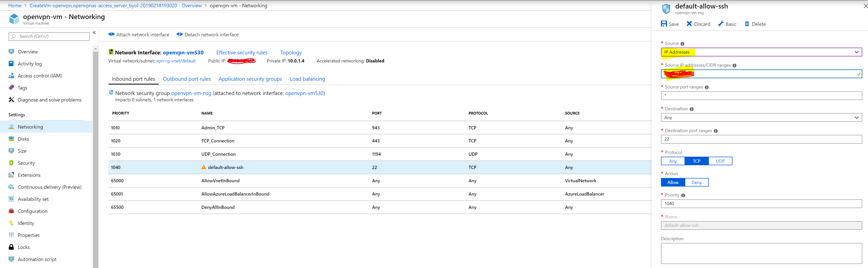Screen dimensions: 868x268
Task: Click the Attach network interface icon
Action: pos(111,34)
